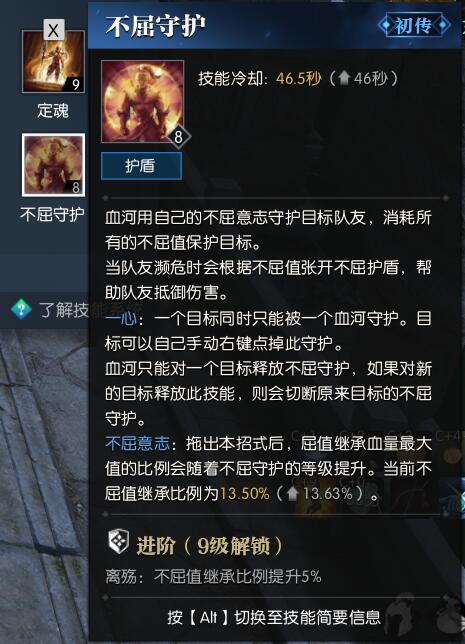This screenshot has width=465, height=644.
Task: Click the 进阶（9级解锁）heading
Action: tap(209, 546)
